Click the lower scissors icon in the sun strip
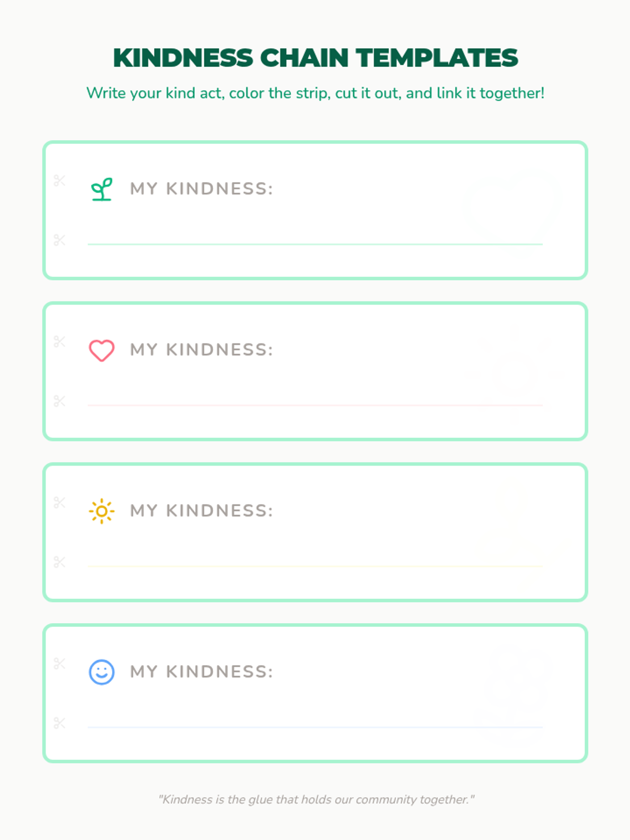 point(59,562)
